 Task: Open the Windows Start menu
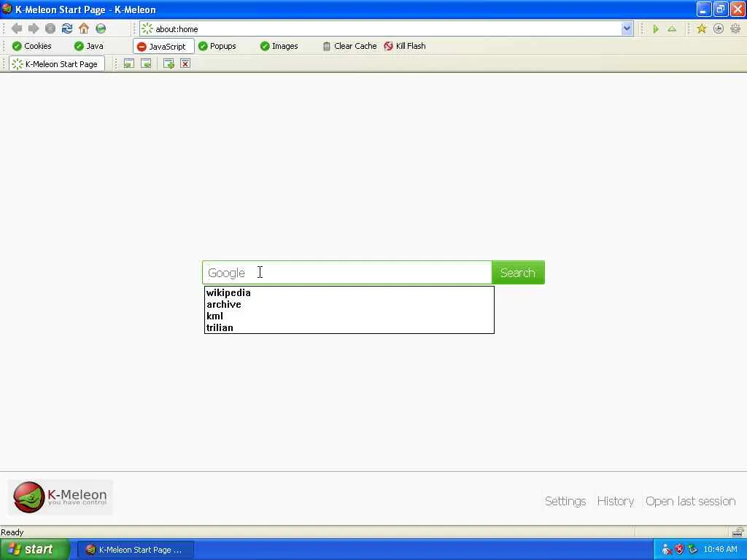(x=34, y=550)
